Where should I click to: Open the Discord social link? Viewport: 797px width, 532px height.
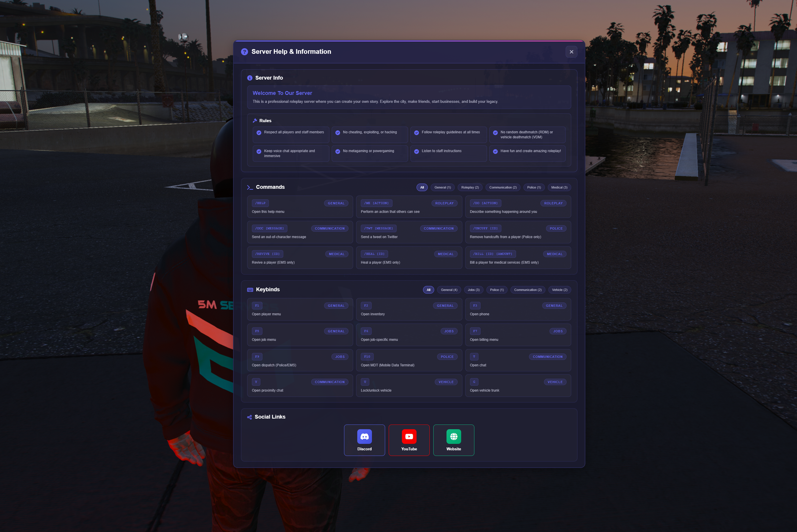point(364,440)
